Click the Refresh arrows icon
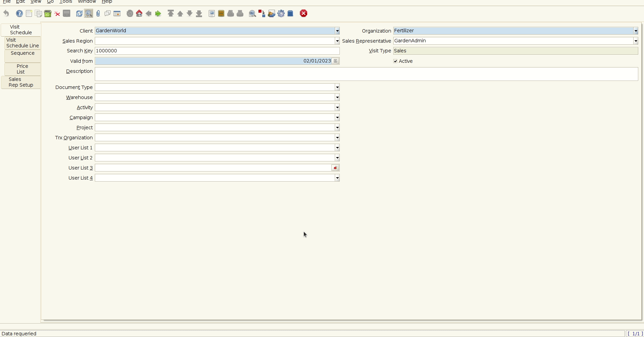This screenshot has height=337, width=644. click(79, 13)
